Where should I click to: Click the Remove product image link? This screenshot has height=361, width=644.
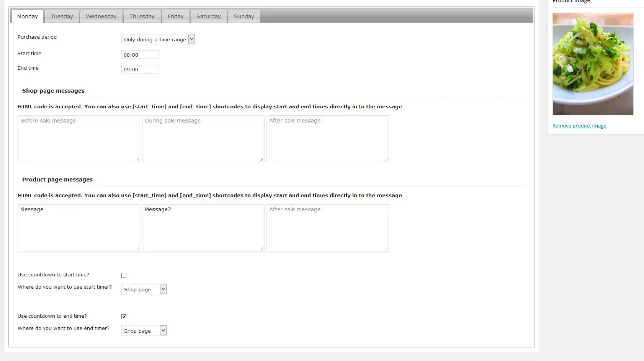coord(579,126)
